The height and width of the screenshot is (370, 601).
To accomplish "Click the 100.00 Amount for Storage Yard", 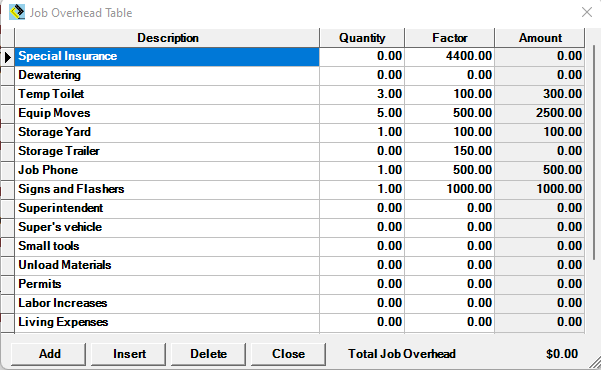I will point(540,133).
